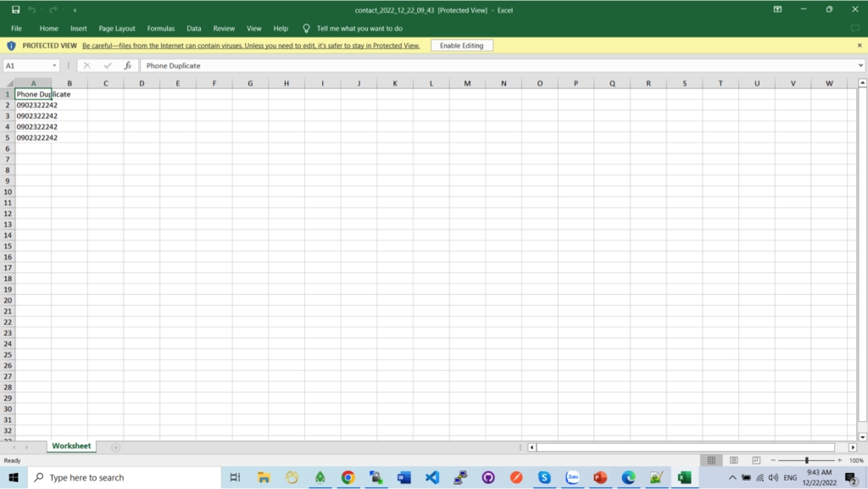Expand the formula bar
Viewport: 868px width, 489px height.
pos(861,65)
